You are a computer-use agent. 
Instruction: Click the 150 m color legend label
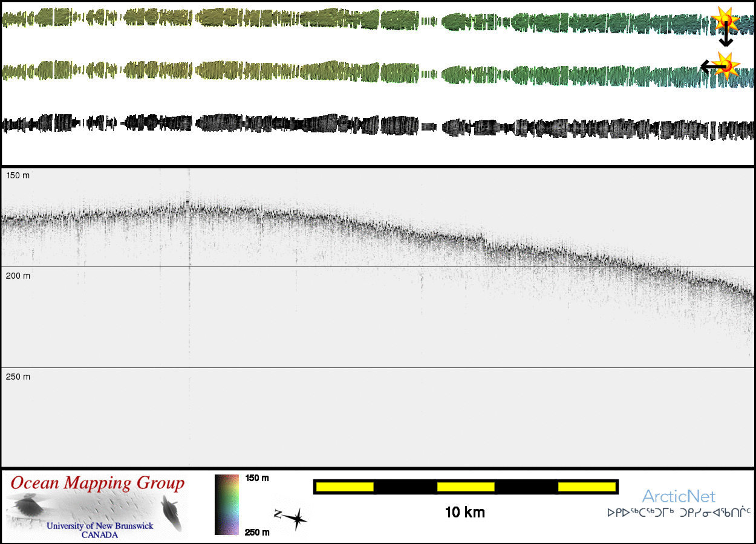pos(257,478)
